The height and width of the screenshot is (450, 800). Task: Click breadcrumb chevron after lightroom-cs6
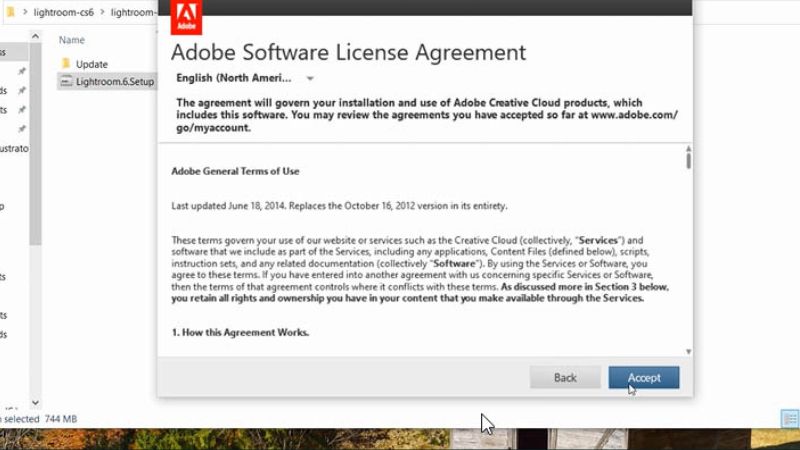[x=101, y=12]
